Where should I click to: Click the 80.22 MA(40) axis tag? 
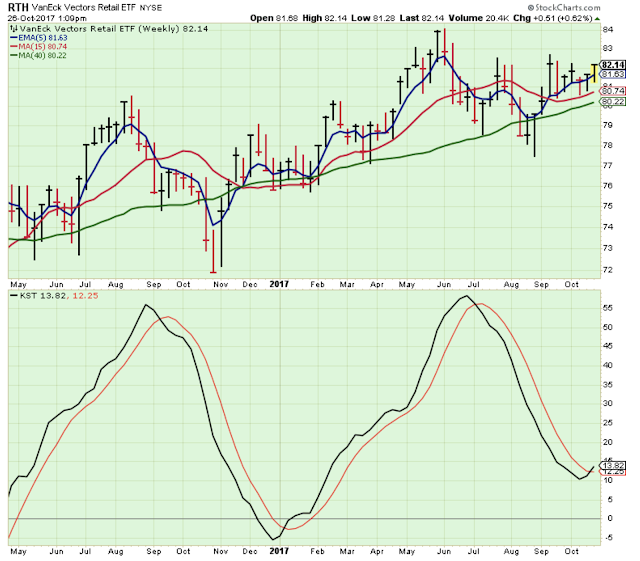point(613,102)
